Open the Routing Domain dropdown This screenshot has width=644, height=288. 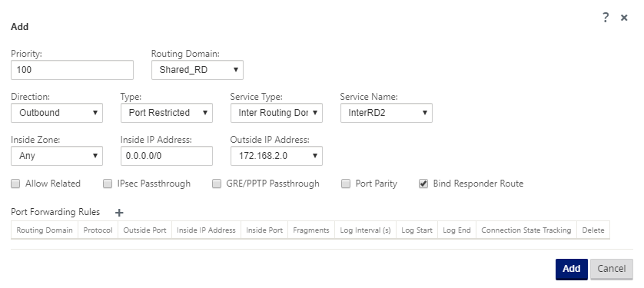point(198,70)
